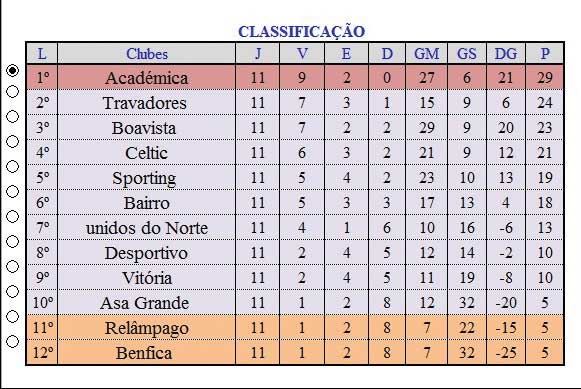The width and height of the screenshot is (581, 389).
Task: Choose the radio button for Sporting row
Action: (13, 166)
